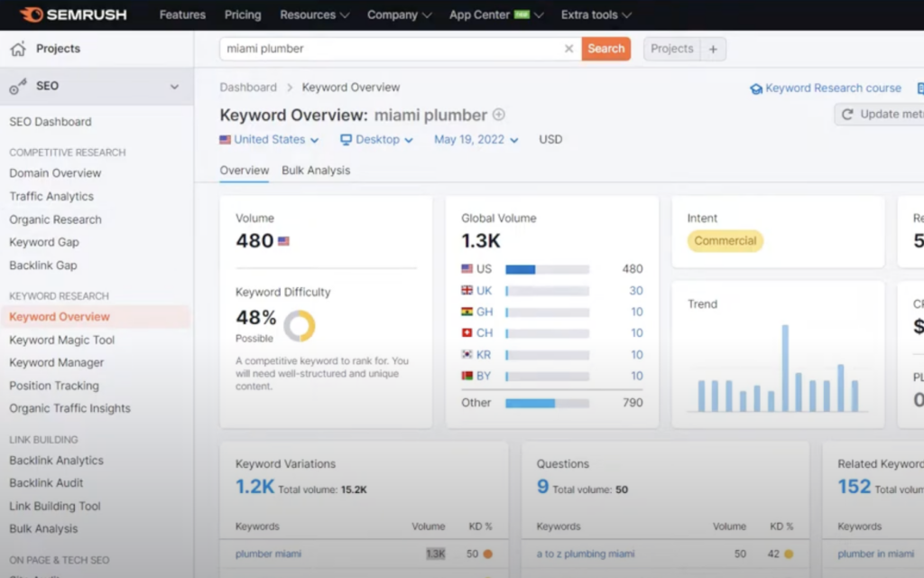Open Organic Traffic Insights in sidebar
Screen dimensions: 924x578
pos(70,408)
